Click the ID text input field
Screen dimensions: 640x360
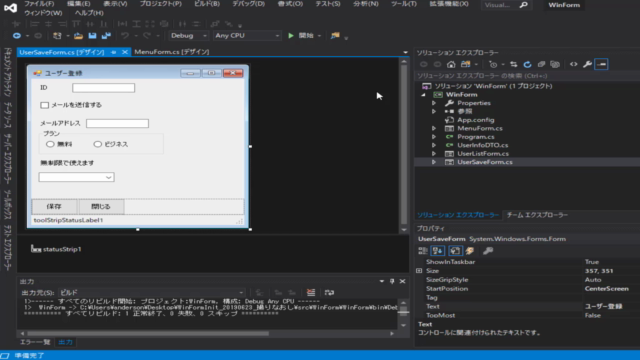coord(103,88)
